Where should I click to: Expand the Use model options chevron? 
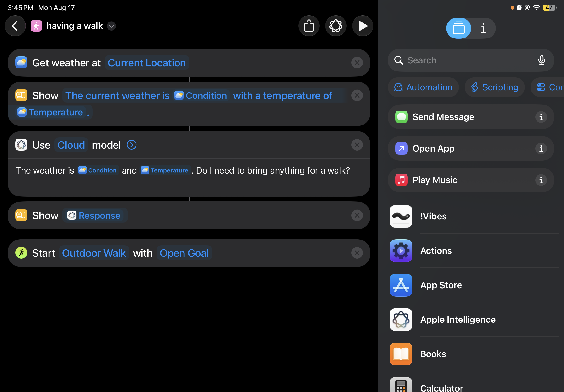(x=132, y=145)
